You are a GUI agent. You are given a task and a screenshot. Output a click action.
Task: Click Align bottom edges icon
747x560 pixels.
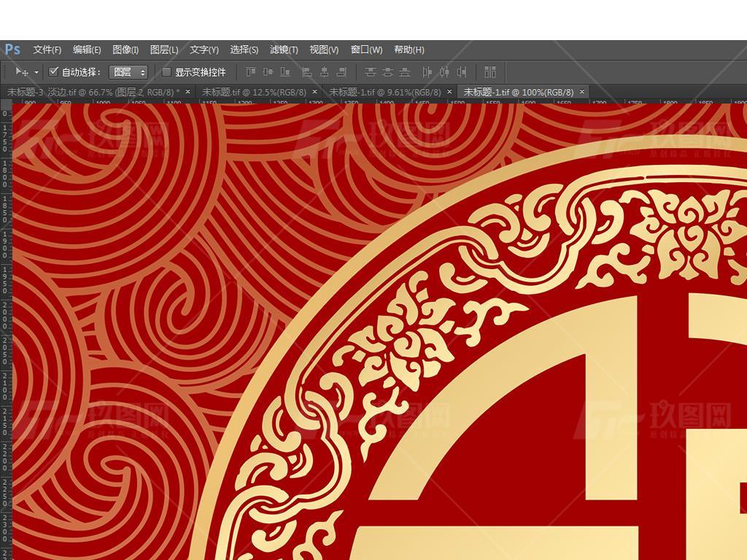[285, 72]
